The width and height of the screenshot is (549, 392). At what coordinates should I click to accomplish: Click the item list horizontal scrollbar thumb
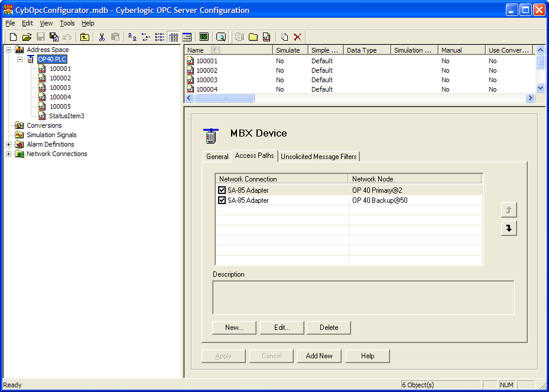click(225, 98)
